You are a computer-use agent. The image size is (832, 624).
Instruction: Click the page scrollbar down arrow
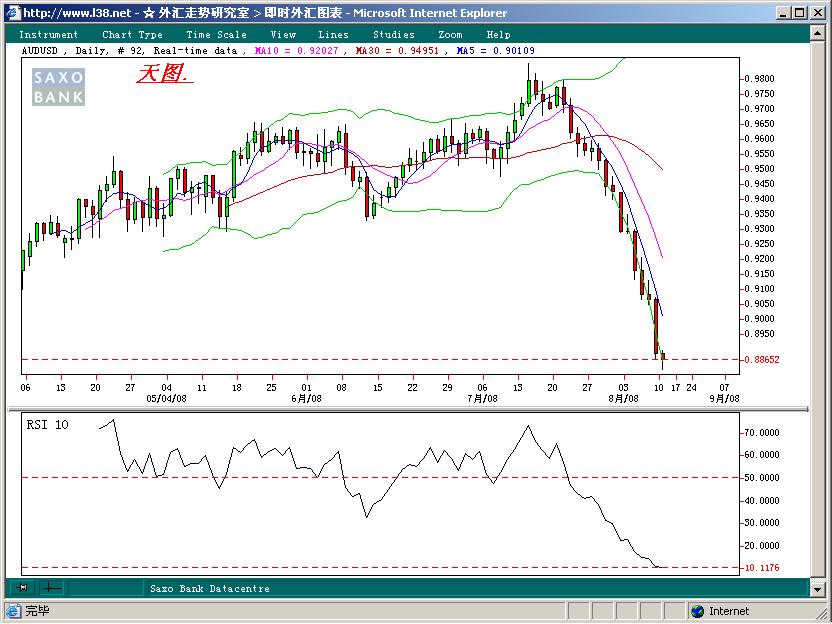tap(817, 588)
